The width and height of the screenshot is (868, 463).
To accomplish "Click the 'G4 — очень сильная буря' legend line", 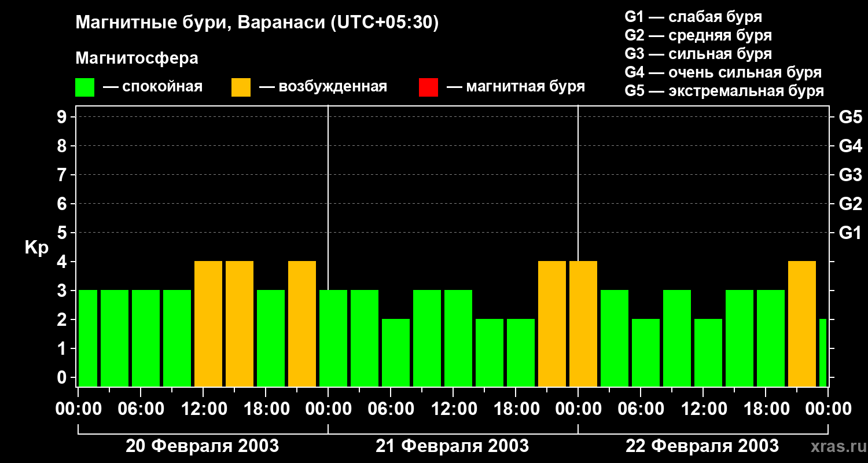I will pos(723,72).
